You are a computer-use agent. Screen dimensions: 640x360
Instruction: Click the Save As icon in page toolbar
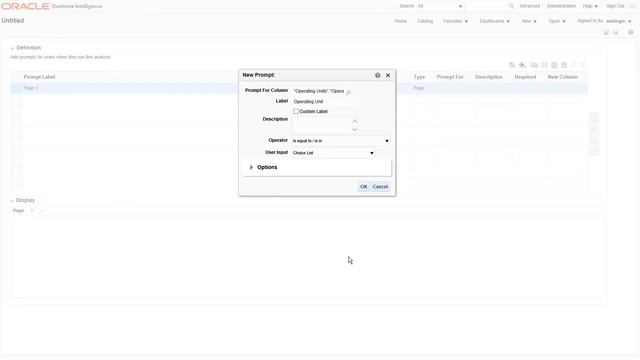pyautogui.click(x=616, y=33)
